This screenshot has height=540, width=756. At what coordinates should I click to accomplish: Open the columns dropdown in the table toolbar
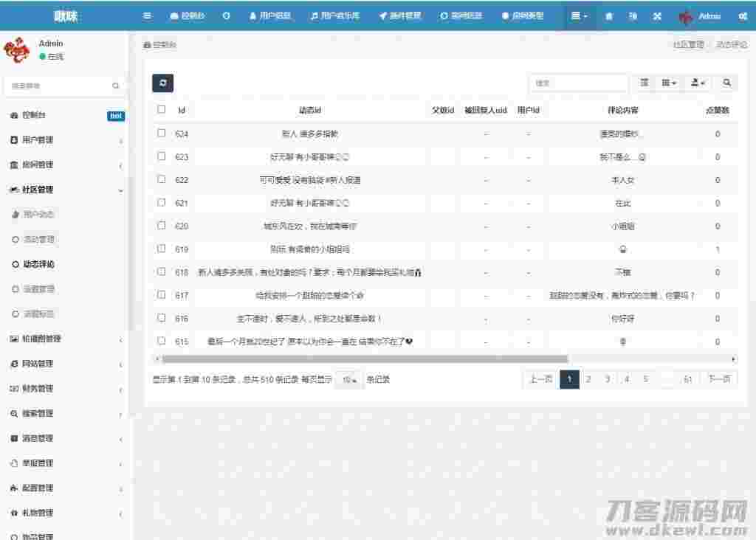[669, 83]
